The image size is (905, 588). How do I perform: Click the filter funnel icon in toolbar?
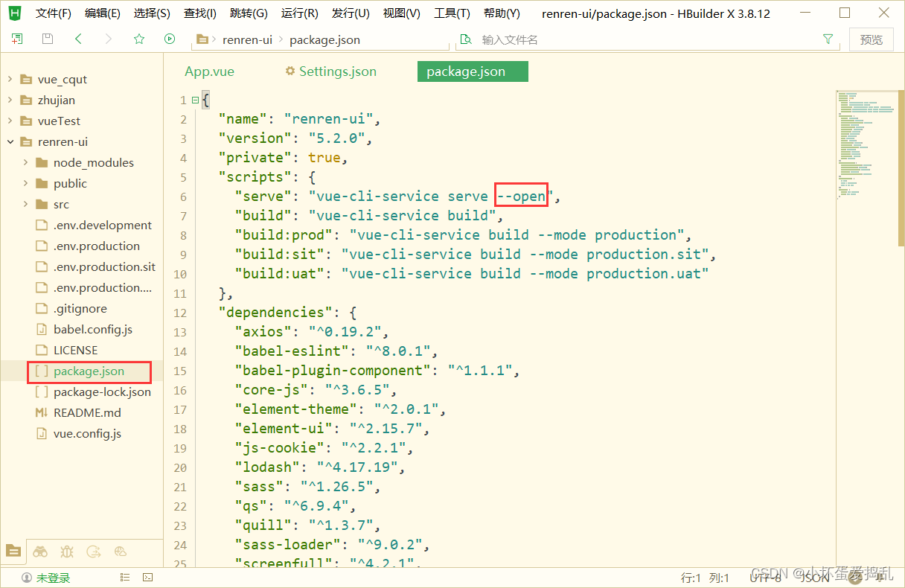pyautogui.click(x=828, y=39)
